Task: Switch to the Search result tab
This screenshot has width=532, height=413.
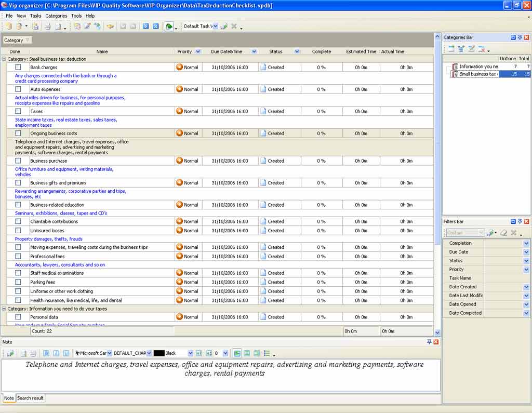Action: click(30, 398)
